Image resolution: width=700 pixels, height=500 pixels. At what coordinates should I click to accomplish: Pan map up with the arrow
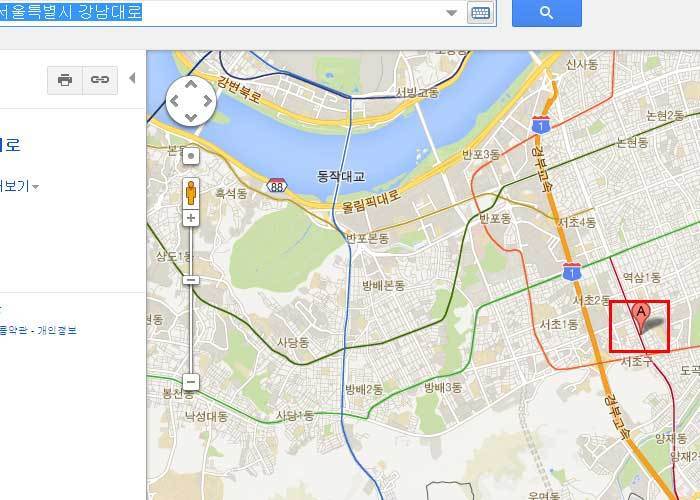click(x=191, y=84)
